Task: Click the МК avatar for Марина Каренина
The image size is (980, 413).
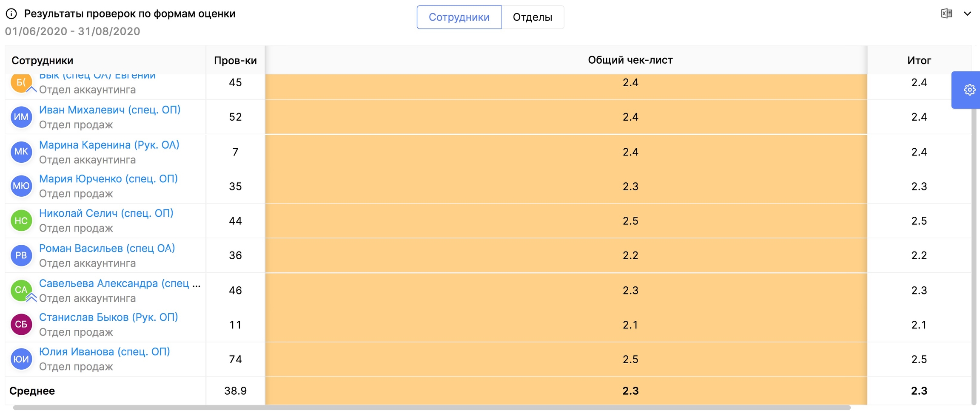Action: (21, 152)
